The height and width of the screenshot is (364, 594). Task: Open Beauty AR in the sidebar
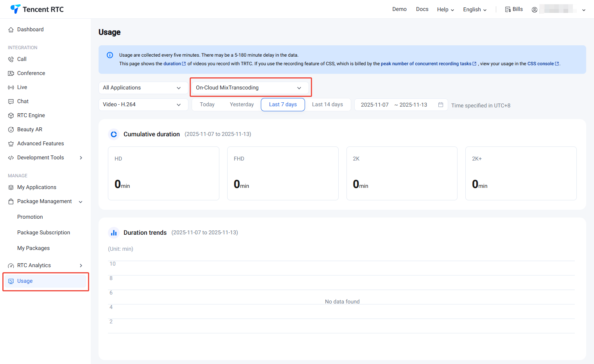point(30,129)
